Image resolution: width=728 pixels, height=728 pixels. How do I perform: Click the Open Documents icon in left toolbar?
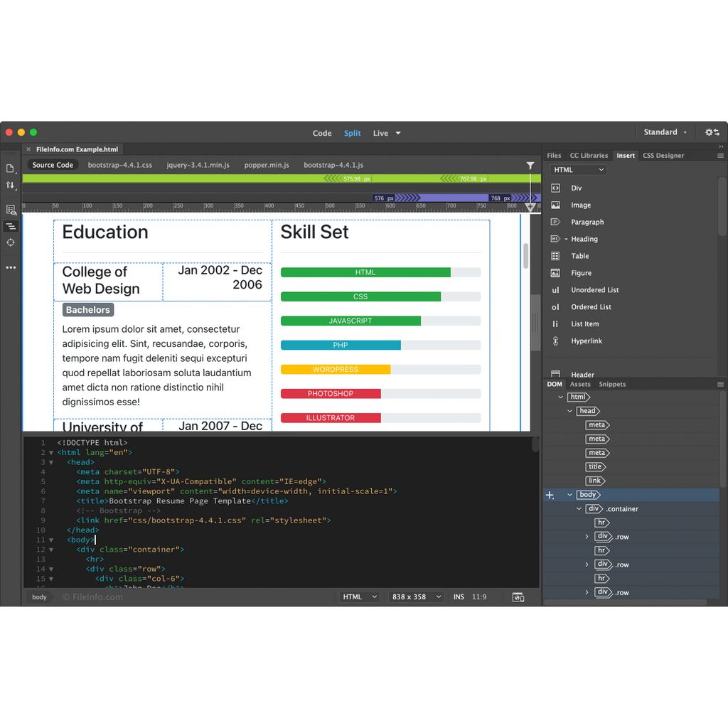click(x=11, y=168)
